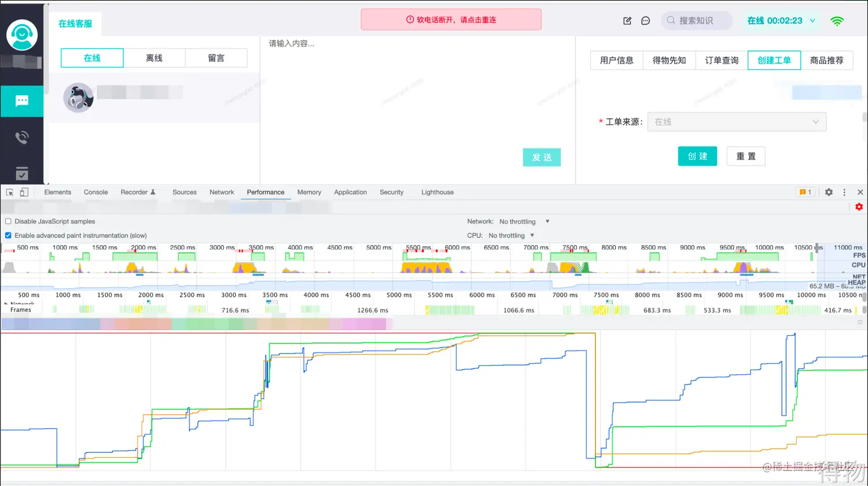Click the 1266.6 ms frame in Frames track
Viewport: 868px width, 486px height.
tap(373, 310)
